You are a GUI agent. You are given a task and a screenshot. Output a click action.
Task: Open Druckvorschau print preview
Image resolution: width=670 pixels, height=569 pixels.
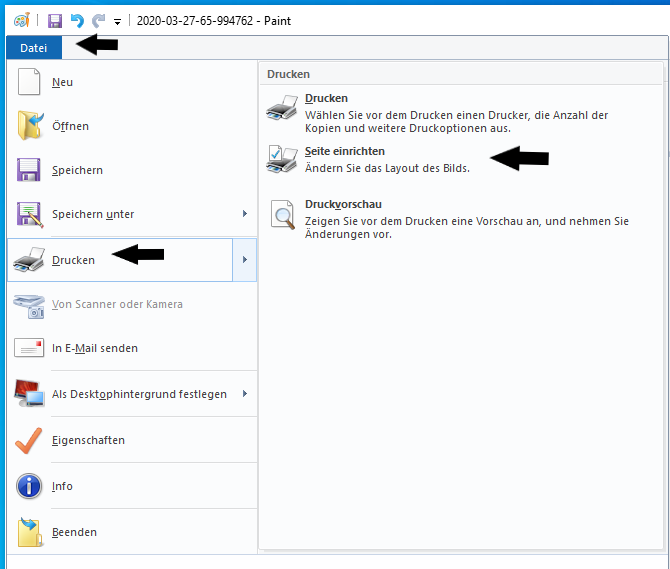pyautogui.click(x=461, y=219)
